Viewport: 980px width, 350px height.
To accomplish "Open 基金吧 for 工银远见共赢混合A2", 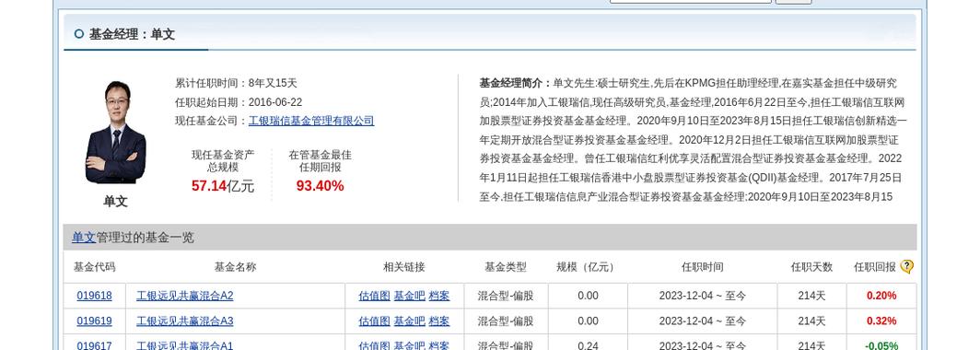I will (409, 296).
